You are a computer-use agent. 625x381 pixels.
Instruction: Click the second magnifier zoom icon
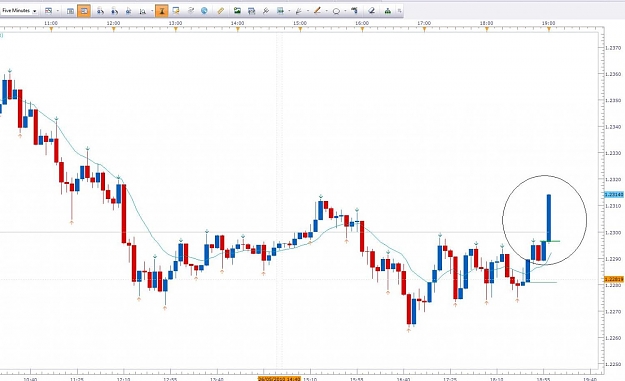(x=114, y=11)
